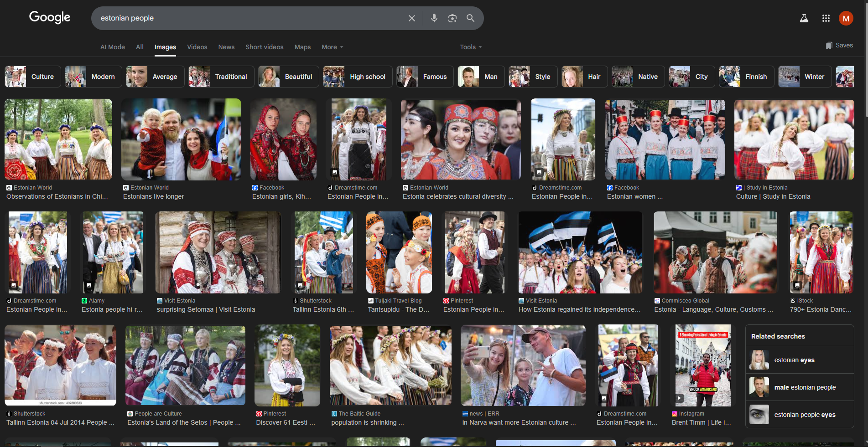This screenshot has width=868, height=447.
Task: Go to the Google logo homepage
Action: [50, 17]
